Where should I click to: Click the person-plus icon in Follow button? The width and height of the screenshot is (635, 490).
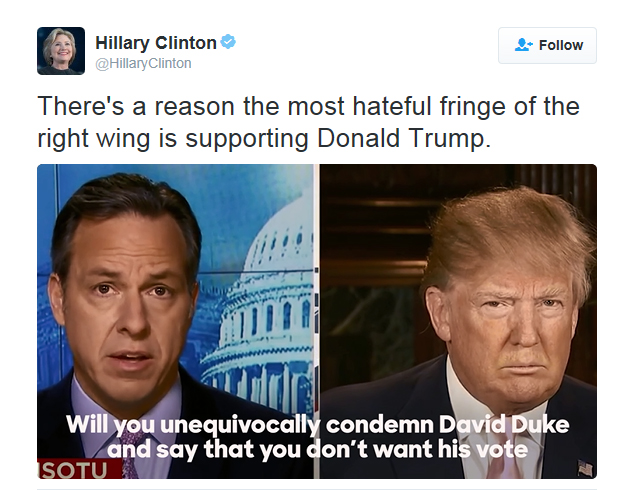(523, 45)
